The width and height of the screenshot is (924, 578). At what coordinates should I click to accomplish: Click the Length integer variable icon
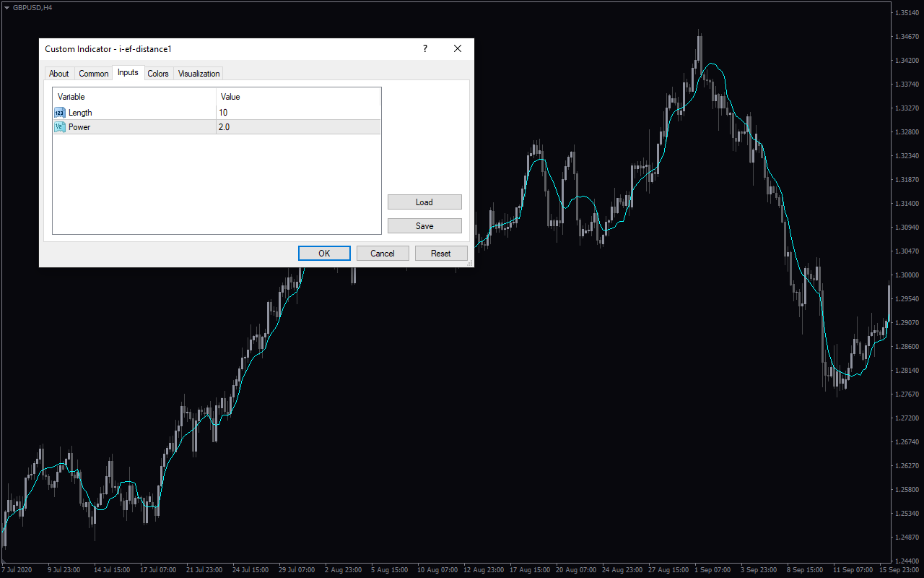[x=60, y=113]
